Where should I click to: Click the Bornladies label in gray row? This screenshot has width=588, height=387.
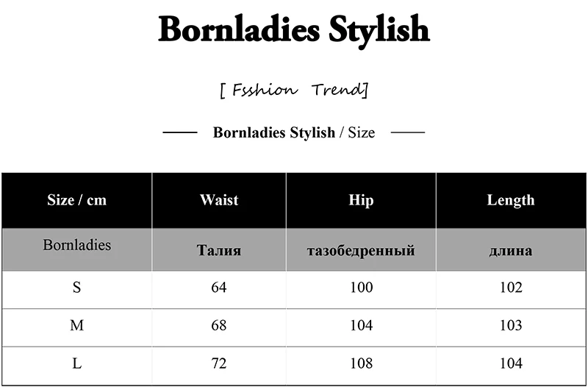coord(77,245)
